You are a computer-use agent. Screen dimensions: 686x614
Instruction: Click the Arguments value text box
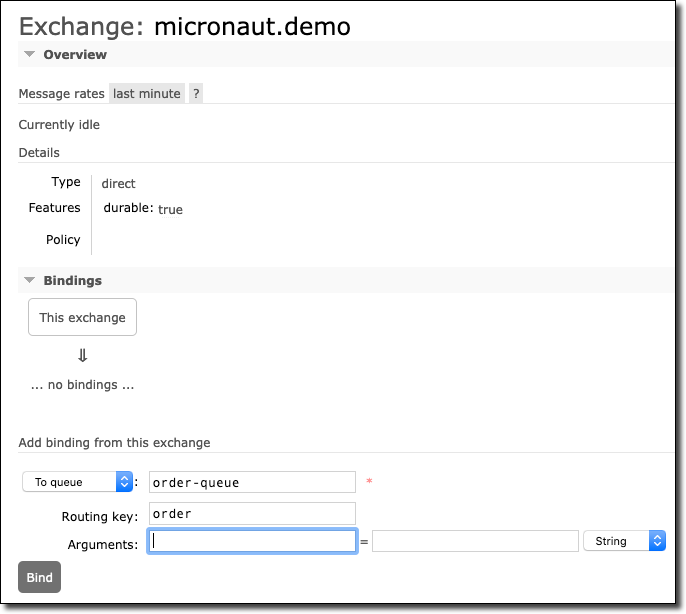pos(474,541)
